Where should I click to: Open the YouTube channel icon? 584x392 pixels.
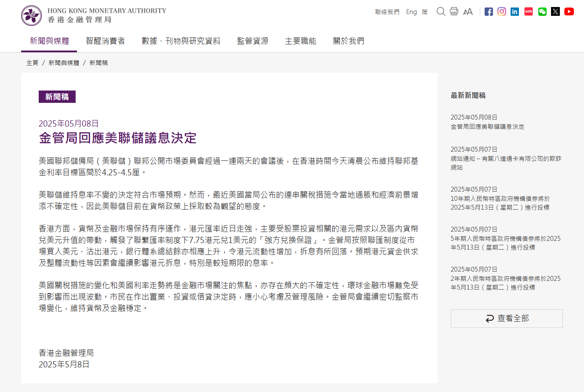569,12
